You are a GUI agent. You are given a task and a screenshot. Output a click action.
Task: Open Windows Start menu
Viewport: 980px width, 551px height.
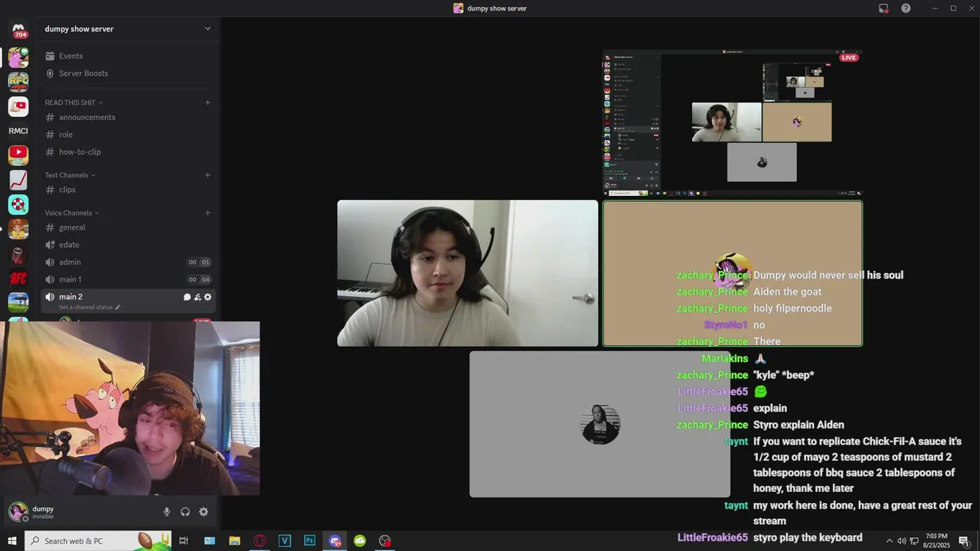[12, 540]
